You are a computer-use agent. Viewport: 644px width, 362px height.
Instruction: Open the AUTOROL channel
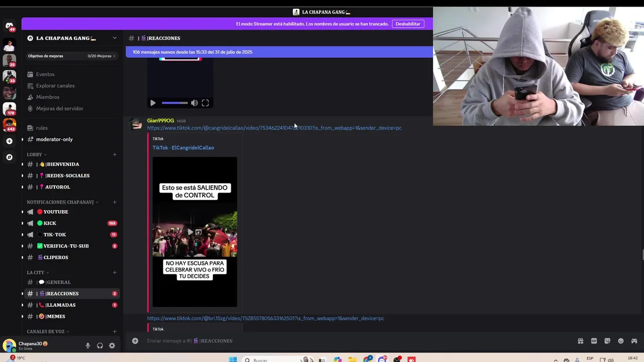click(x=71, y=187)
